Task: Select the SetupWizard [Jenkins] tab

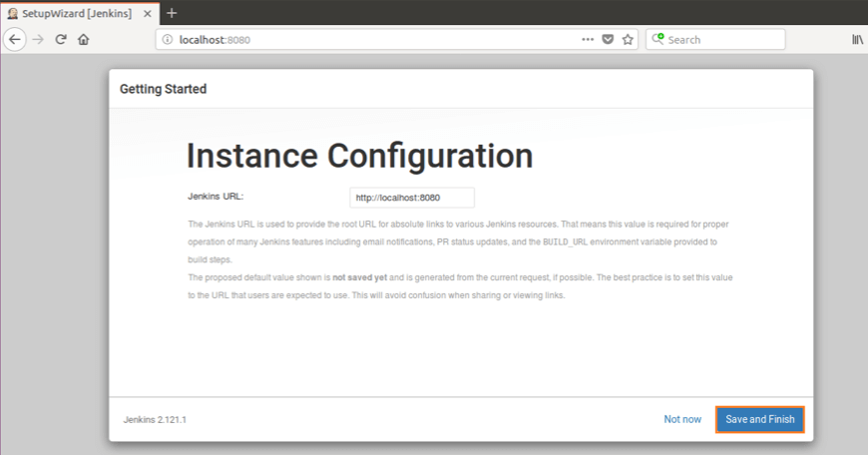Action: (x=80, y=13)
